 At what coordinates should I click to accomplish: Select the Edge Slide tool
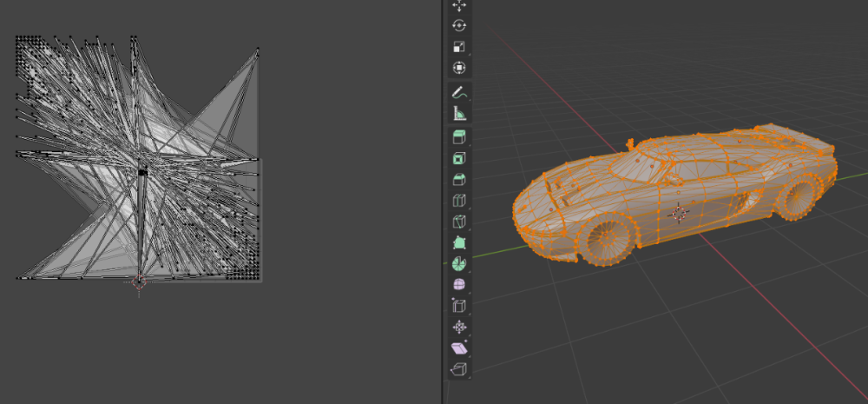tap(459, 306)
